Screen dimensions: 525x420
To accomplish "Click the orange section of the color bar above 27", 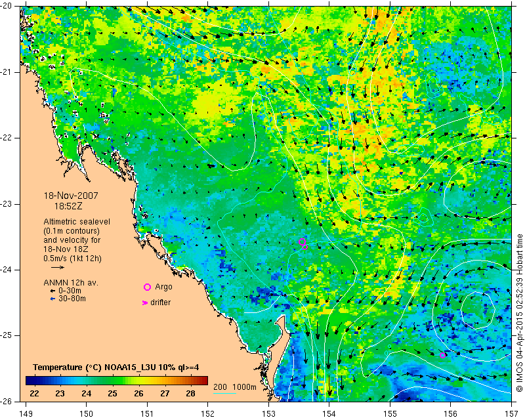I will (x=165, y=381).
